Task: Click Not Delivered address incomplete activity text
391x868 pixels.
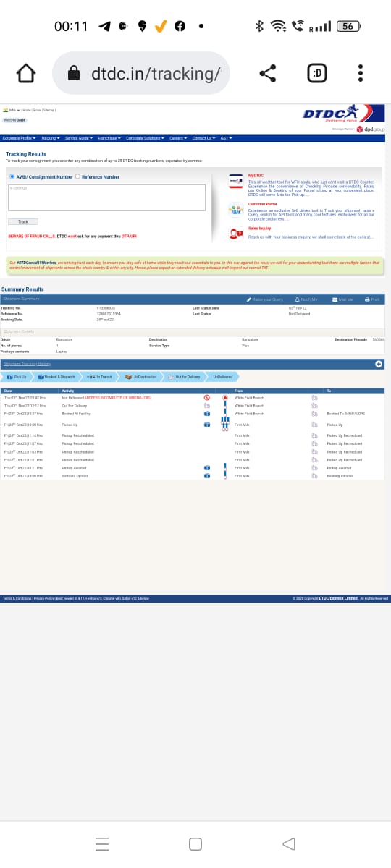Action: point(106,398)
